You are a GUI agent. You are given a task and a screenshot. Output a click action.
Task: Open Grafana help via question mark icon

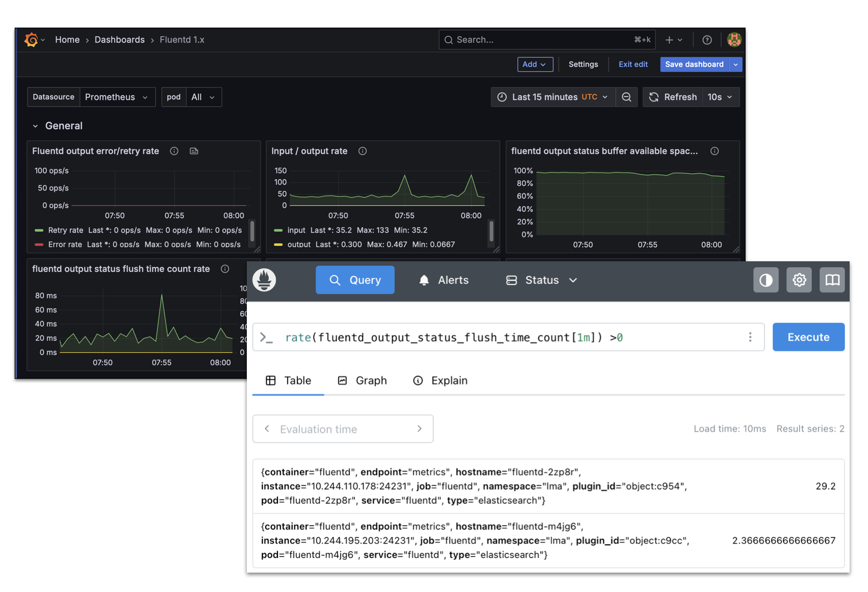click(707, 39)
